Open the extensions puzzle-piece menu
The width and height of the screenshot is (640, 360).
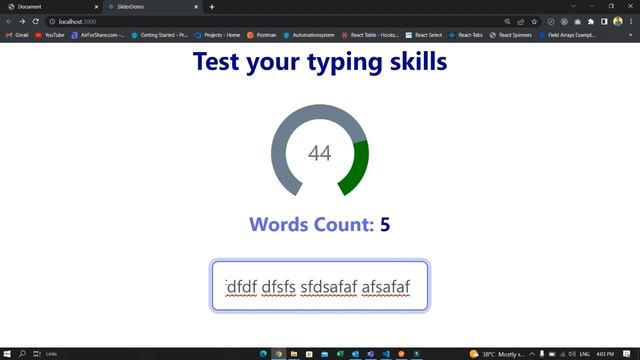[591, 22]
